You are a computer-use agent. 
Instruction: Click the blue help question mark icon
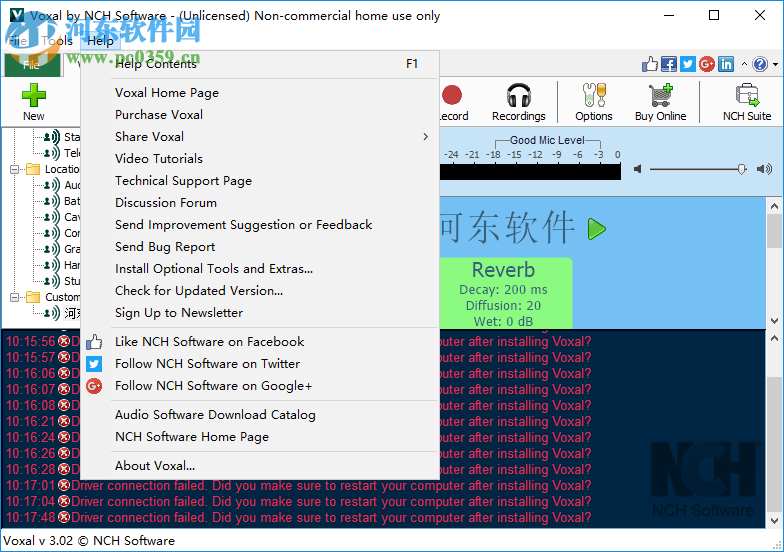760,64
